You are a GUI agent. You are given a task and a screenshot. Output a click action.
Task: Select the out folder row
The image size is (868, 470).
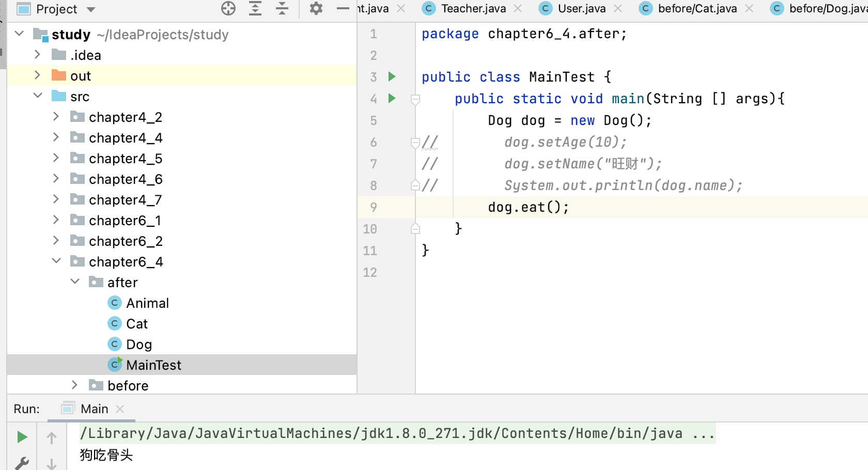coord(182,75)
